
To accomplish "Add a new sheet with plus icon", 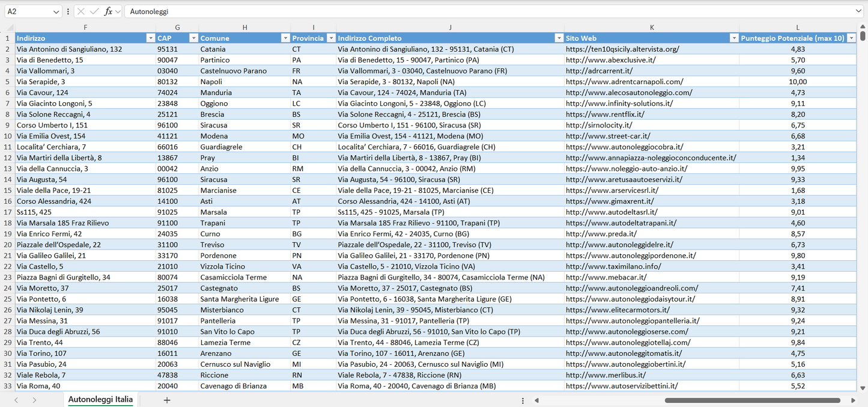I will pyautogui.click(x=167, y=400).
